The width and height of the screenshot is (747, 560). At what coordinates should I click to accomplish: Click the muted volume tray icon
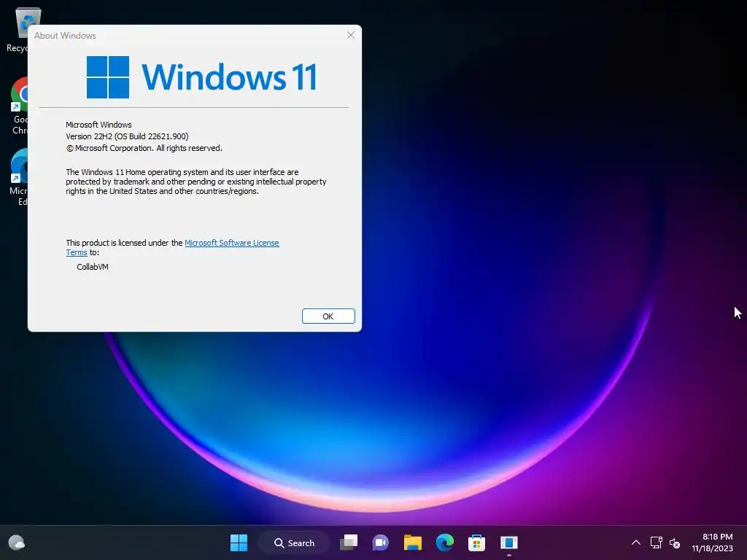675,542
